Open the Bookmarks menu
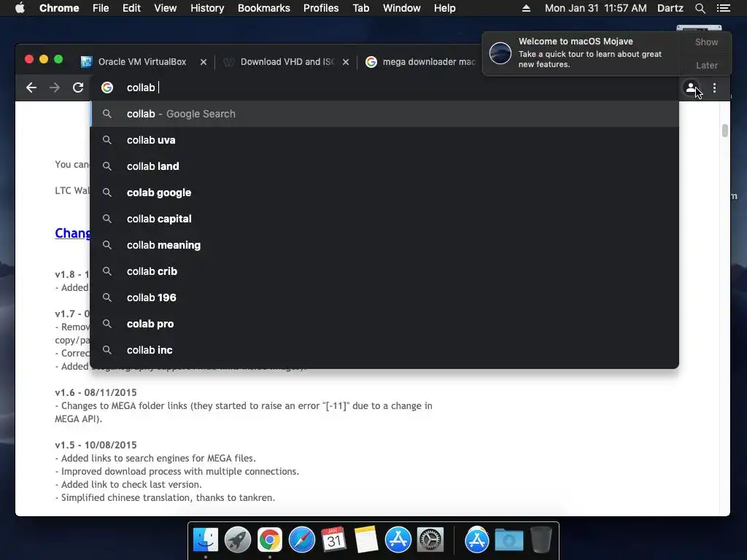The height and width of the screenshot is (560, 747). (264, 8)
